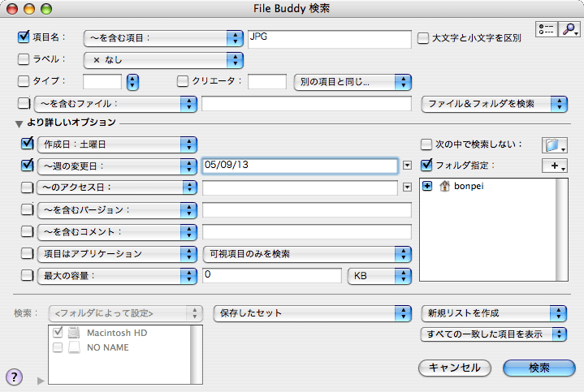
Task: Click the volume list vertical scrollbar
Action: click(197, 355)
